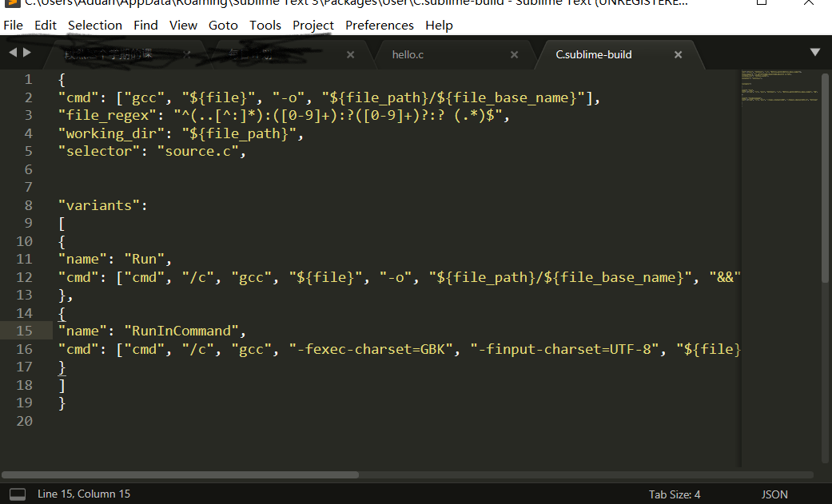Image resolution: width=832 pixels, height=504 pixels.
Task: Click line number 8 in gutter
Action: tap(28, 205)
